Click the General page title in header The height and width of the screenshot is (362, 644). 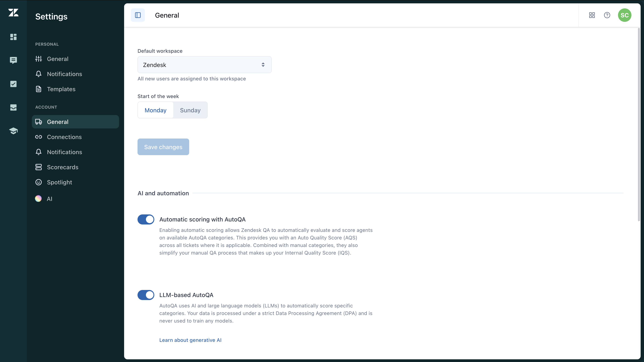tap(167, 15)
